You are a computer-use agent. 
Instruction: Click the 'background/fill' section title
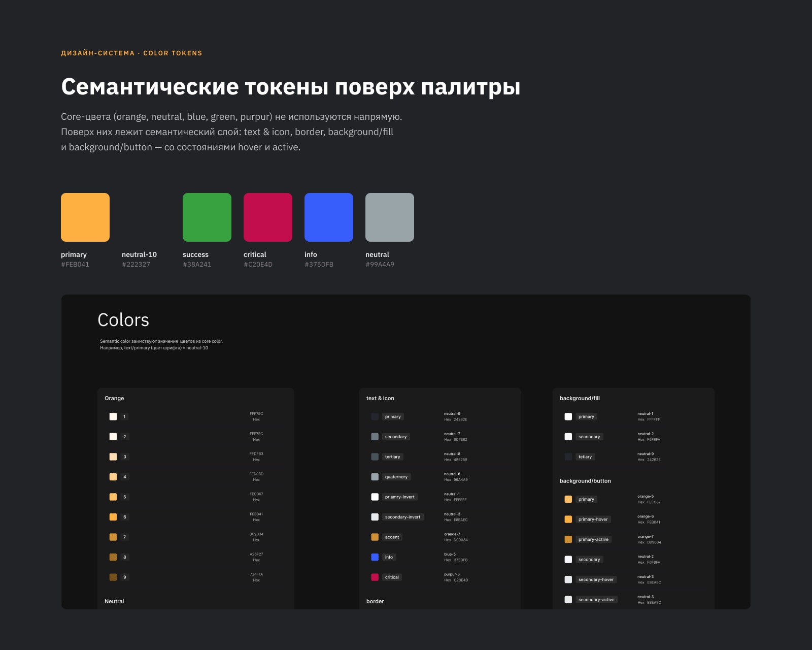click(580, 398)
